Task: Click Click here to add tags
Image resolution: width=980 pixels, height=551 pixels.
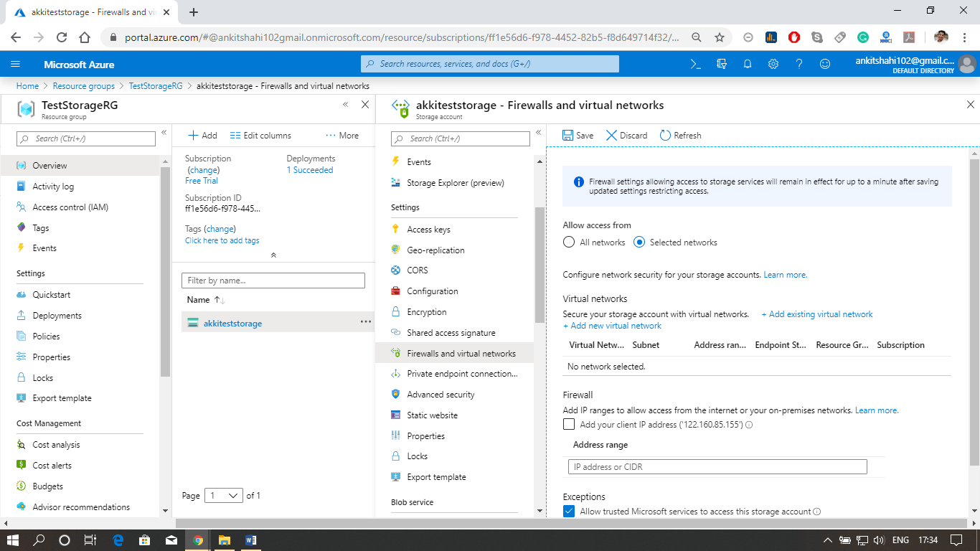Action: tap(222, 240)
